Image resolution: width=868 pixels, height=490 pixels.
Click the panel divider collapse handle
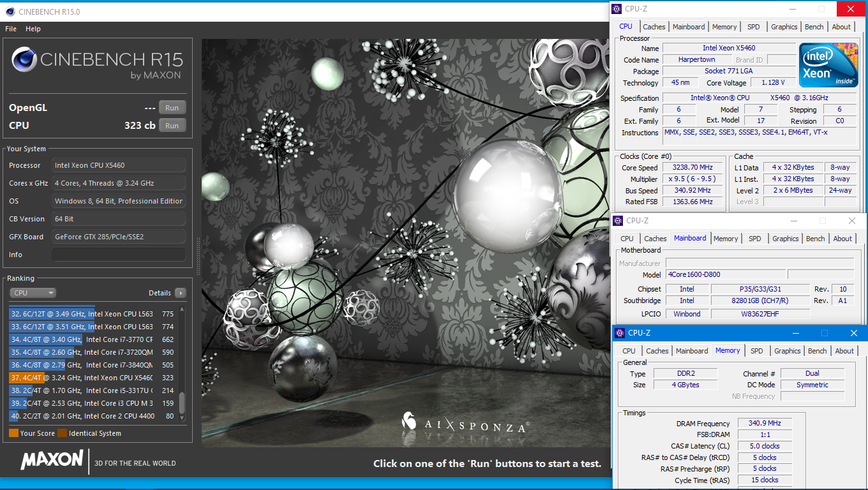click(197, 256)
